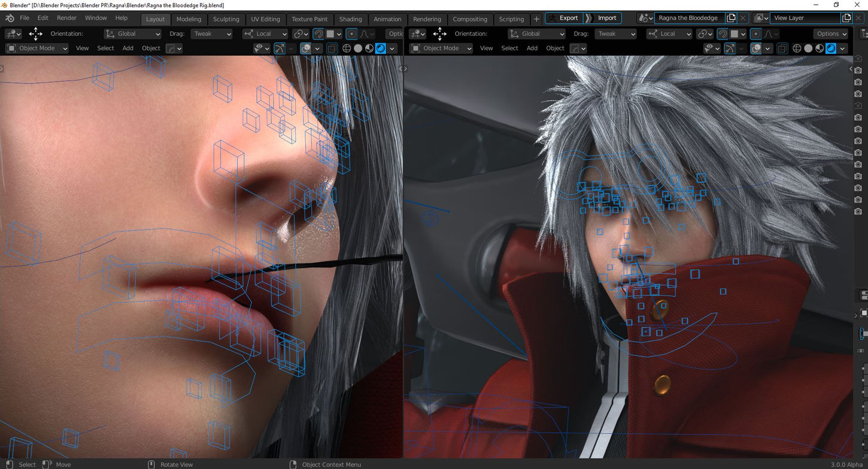Open the Edit menu
This screenshot has height=469, width=868.
click(43, 18)
